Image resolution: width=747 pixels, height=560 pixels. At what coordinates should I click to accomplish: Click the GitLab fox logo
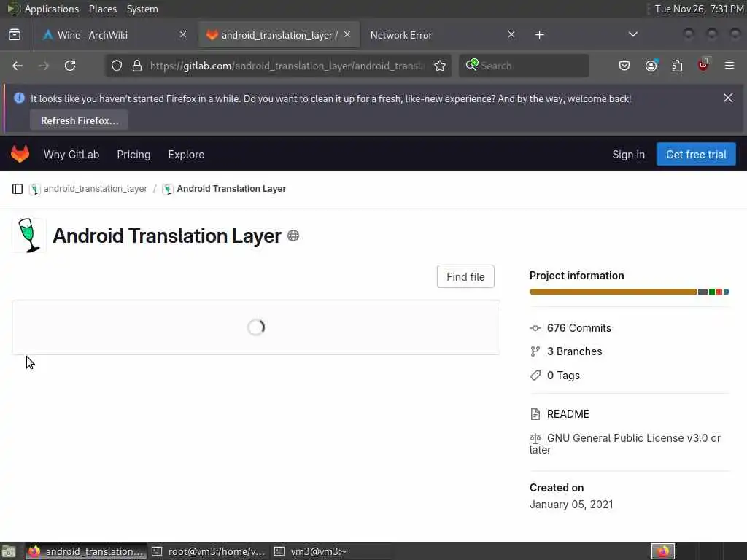(20, 154)
